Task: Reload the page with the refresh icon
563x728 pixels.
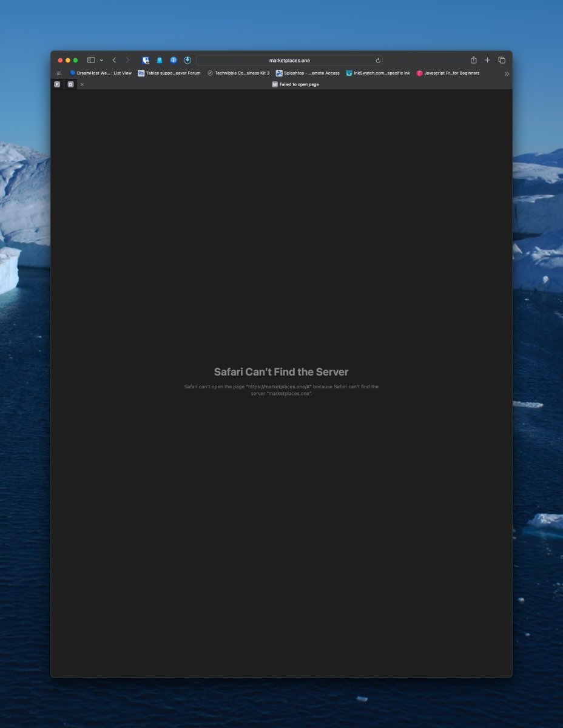Action: pyautogui.click(x=378, y=61)
